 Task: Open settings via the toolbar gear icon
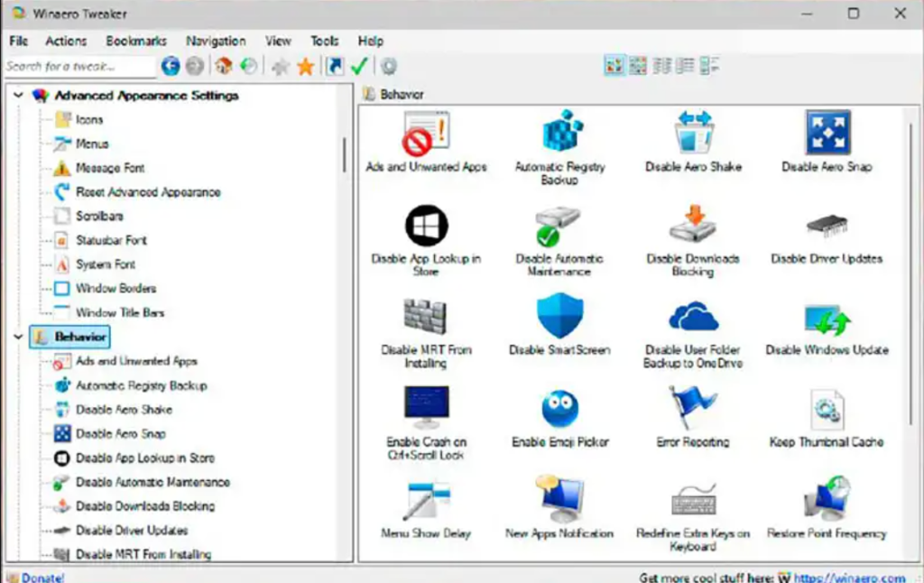[389, 66]
